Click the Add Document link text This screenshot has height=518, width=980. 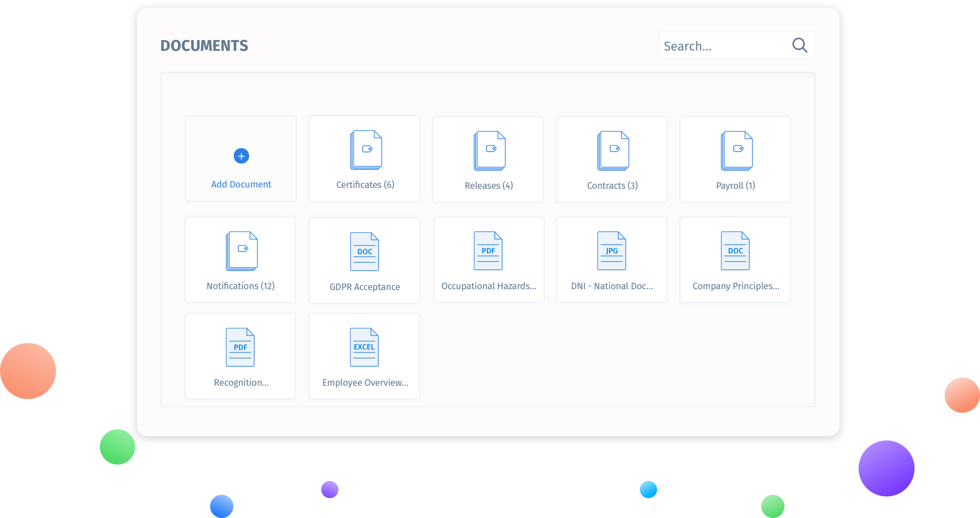[x=241, y=184]
